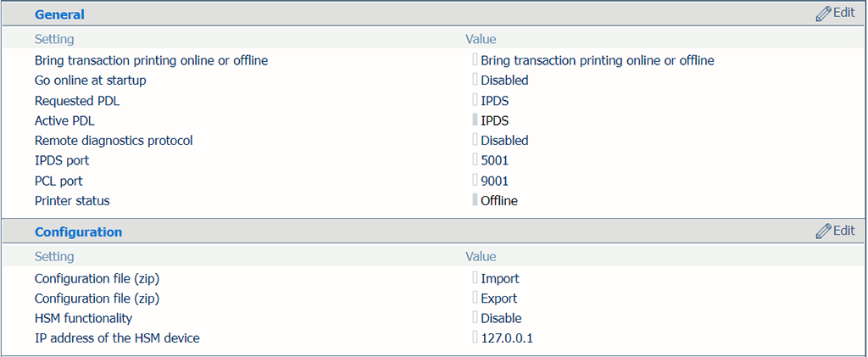The image size is (868, 357).
Task: Select the Active PDL IPDS value
Action: pos(494,120)
